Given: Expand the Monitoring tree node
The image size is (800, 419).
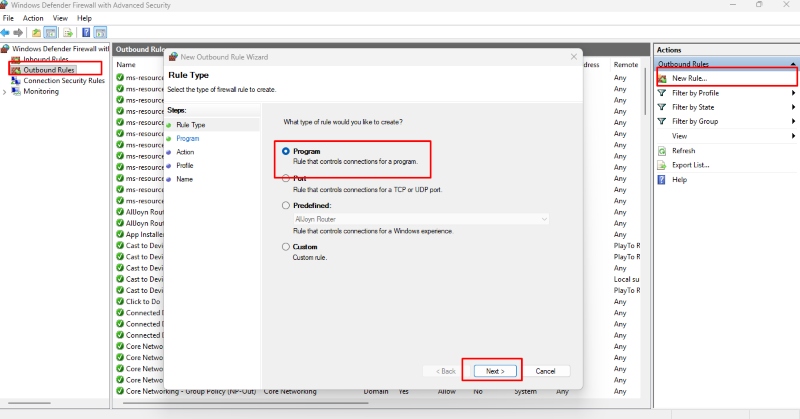Looking at the screenshot, I should (x=5, y=92).
